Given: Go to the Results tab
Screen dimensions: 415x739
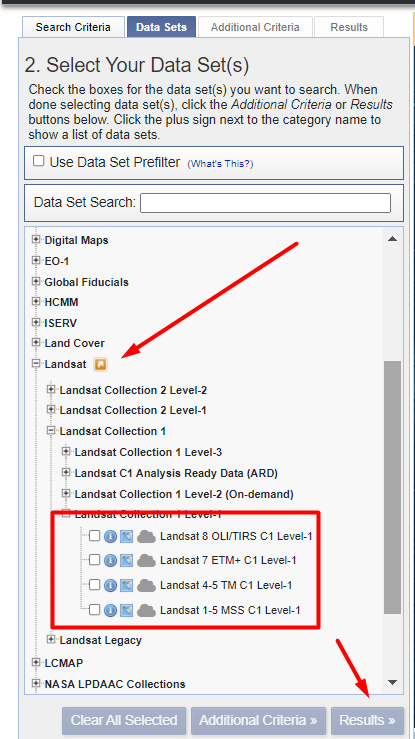Looking at the screenshot, I should pos(349,27).
